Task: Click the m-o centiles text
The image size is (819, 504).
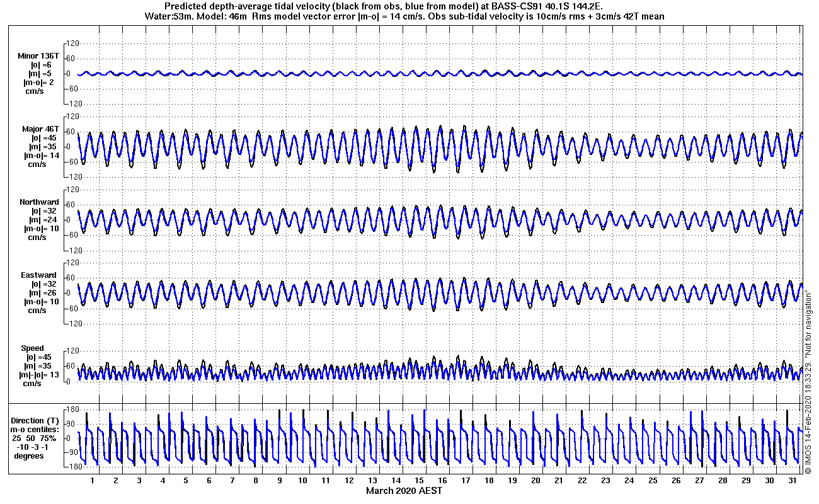Action: click(x=36, y=430)
